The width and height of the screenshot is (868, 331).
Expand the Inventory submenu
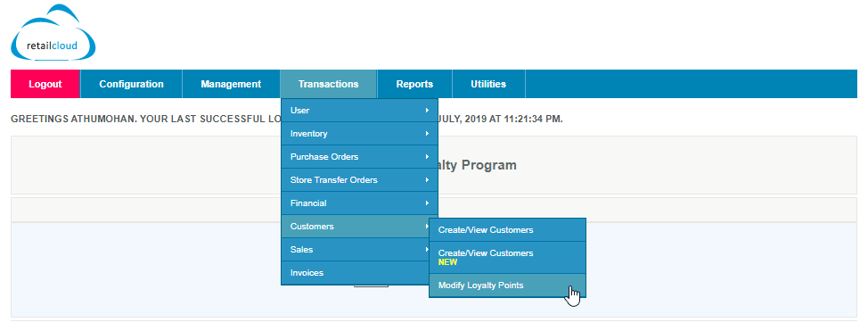coord(359,134)
